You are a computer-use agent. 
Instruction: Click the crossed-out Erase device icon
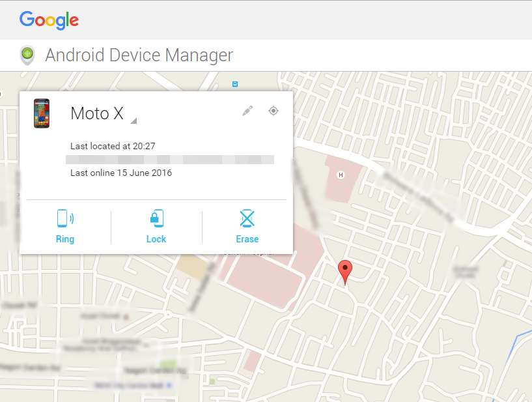click(247, 218)
